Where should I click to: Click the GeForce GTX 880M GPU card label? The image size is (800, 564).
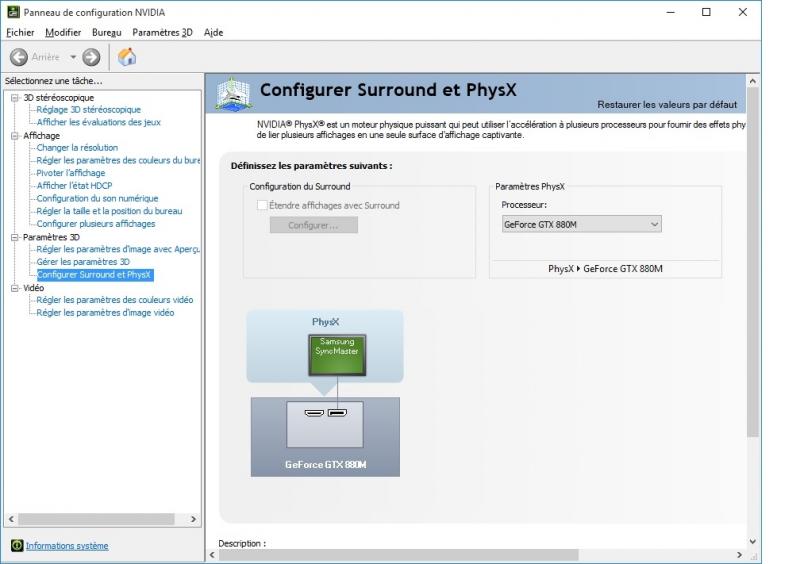[326, 465]
